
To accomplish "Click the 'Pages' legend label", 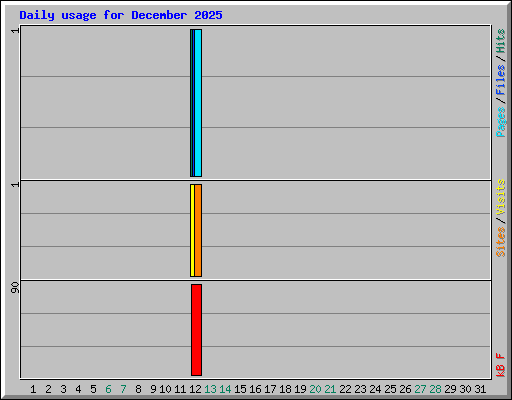I will pos(500,122).
